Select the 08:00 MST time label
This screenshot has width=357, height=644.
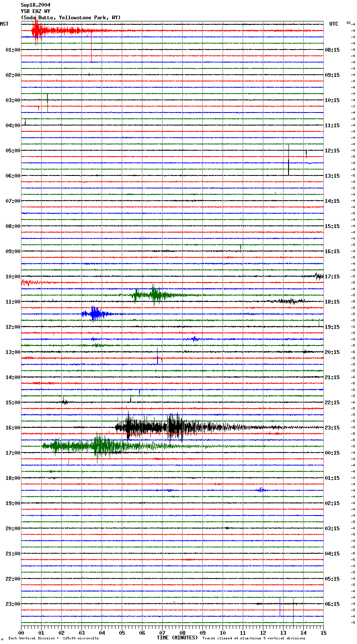(13, 226)
